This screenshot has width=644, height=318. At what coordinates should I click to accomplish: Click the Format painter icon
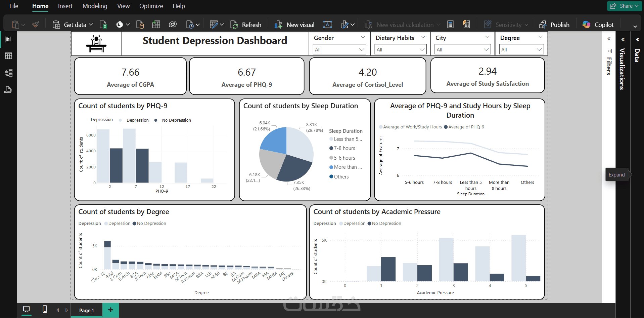(36, 25)
